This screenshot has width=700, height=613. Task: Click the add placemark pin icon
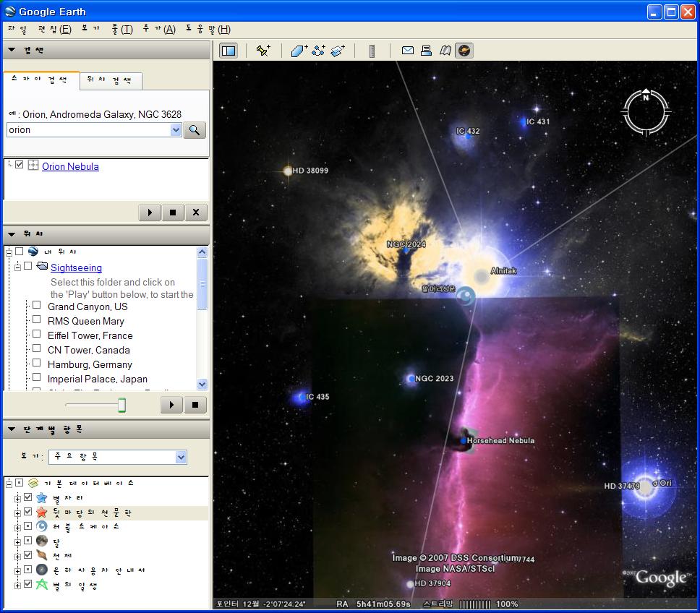click(x=263, y=51)
